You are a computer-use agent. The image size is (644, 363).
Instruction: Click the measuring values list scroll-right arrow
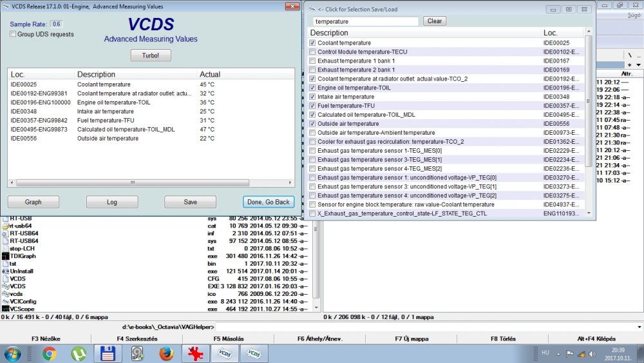(x=290, y=182)
